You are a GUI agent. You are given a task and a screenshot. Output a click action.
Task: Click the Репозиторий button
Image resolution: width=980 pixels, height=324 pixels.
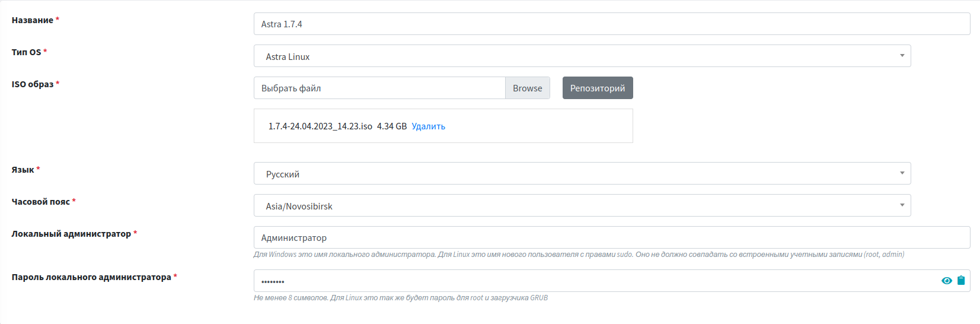pos(598,88)
